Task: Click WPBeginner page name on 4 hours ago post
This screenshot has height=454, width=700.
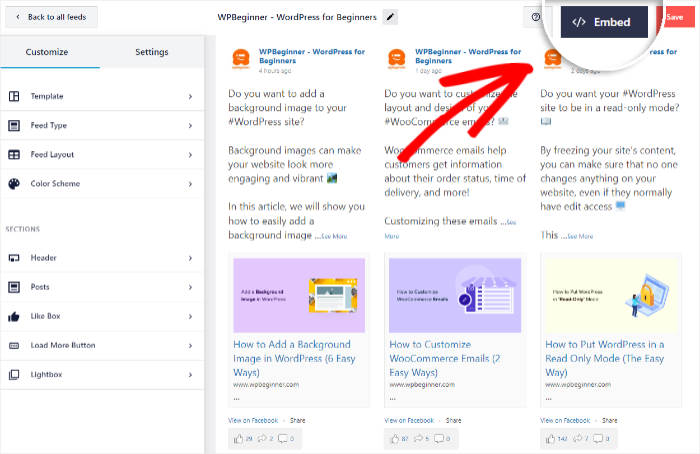Action: [312, 56]
